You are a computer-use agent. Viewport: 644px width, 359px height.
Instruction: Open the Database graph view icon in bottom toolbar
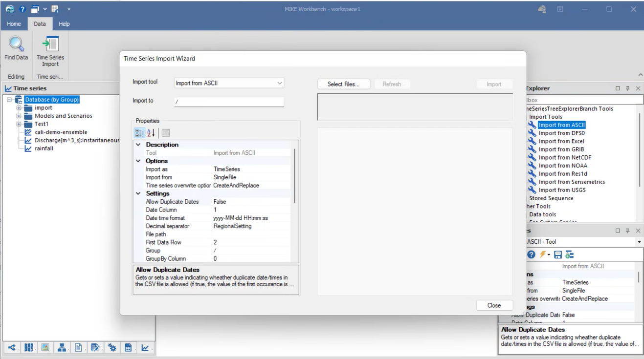[x=12, y=348]
